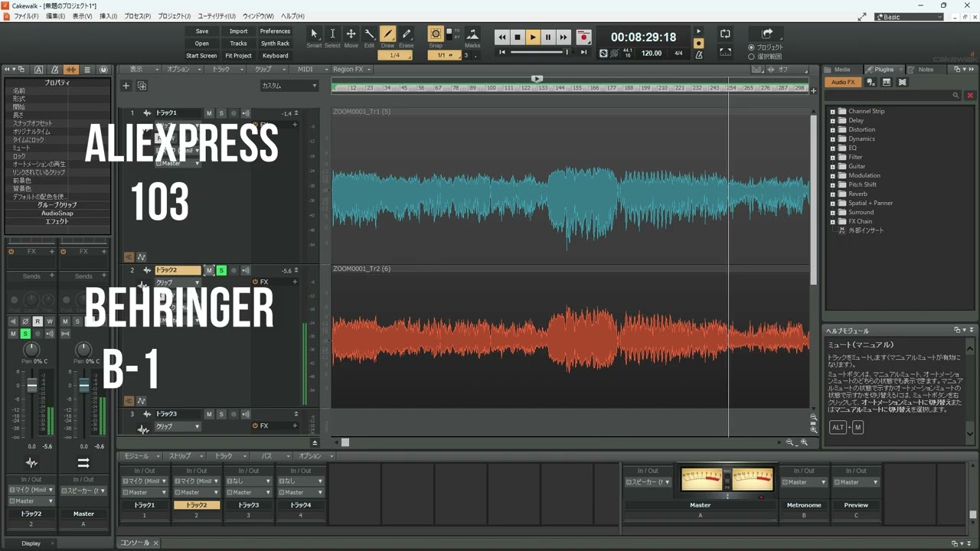Select the 選択範囲 radio button

[x=751, y=57]
